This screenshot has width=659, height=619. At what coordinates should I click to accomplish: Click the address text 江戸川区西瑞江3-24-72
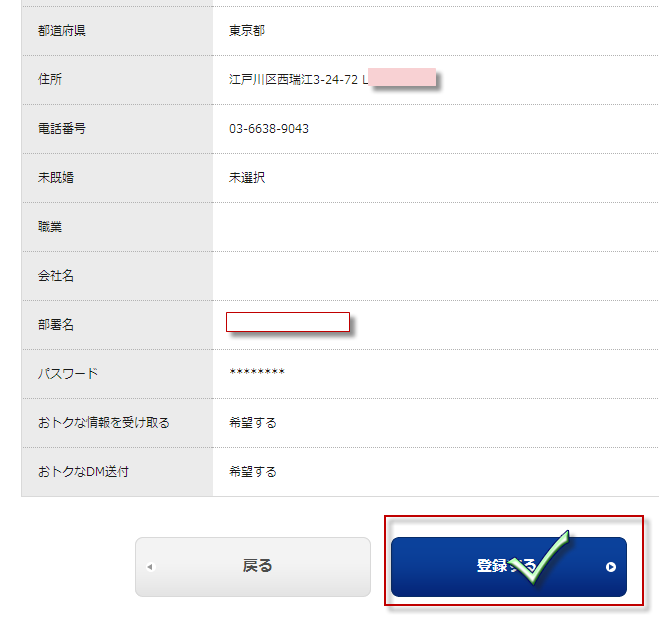click(293, 79)
